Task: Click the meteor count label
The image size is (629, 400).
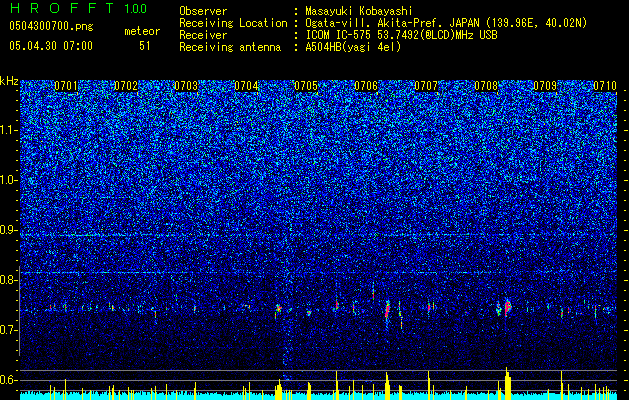Action: point(142,31)
